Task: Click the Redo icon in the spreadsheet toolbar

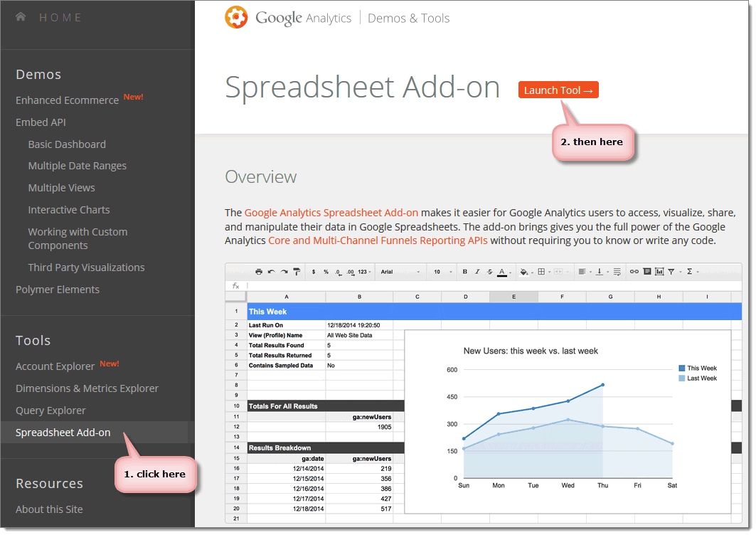Action: click(284, 272)
